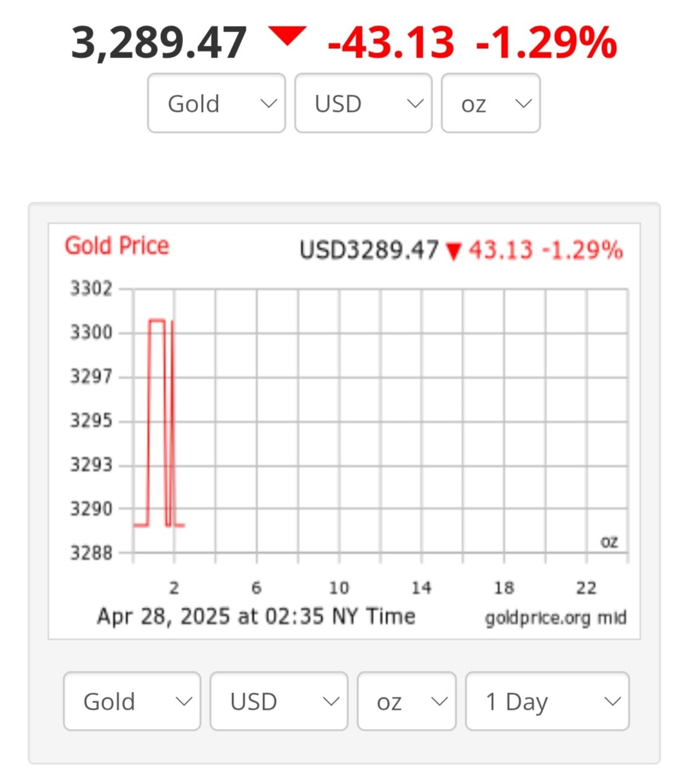Click the 3302 y-axis label
Image resolution: width=686 pixels, height=784 pixels.
[91, 289]
